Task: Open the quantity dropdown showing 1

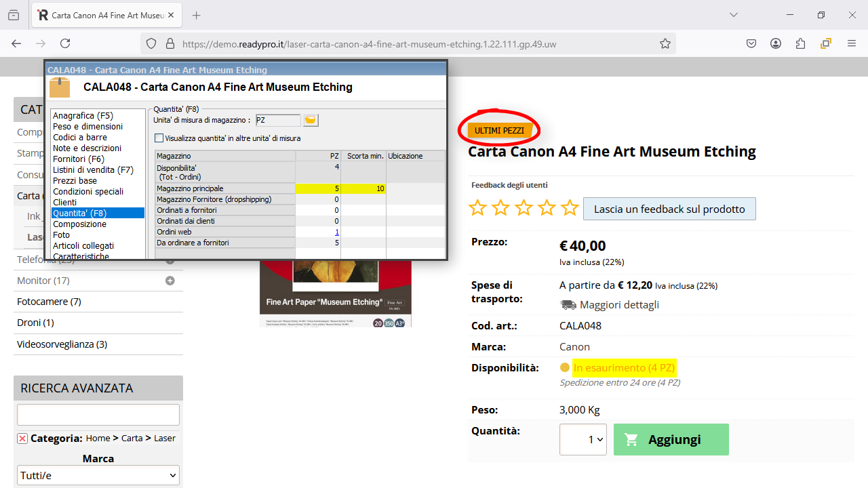Action: point(583,439)
